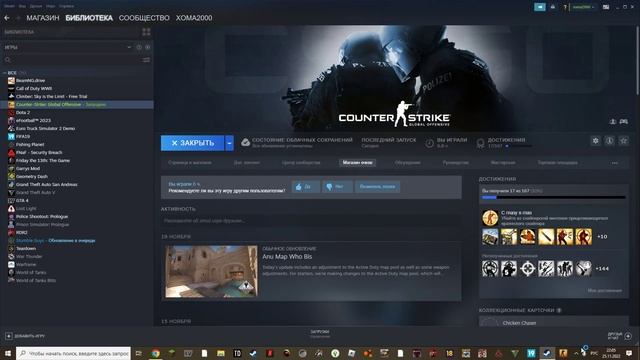Image resolution: width=640 pixels, height=360 pixels.
Task: Show hidden tray icons chevron
Action: coord(576,353)
